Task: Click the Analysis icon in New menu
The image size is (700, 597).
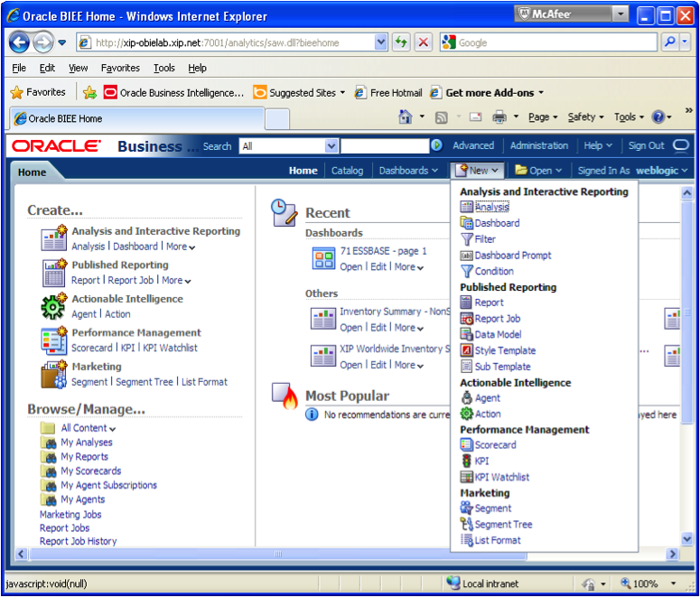Action: coord(467,206)
